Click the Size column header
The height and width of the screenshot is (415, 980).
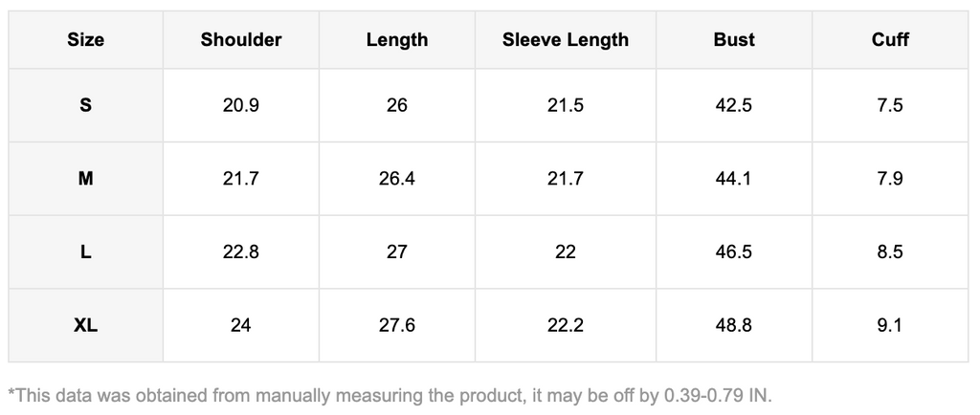[x=85, y=40]
